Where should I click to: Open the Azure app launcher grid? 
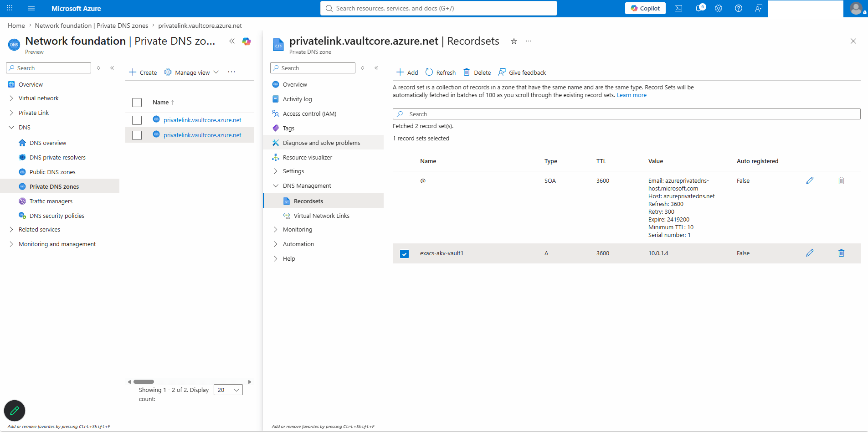[10, 8]
